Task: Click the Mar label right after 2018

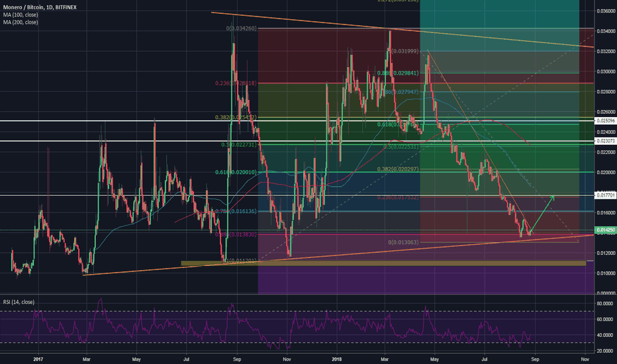Action: click(385, 359)
